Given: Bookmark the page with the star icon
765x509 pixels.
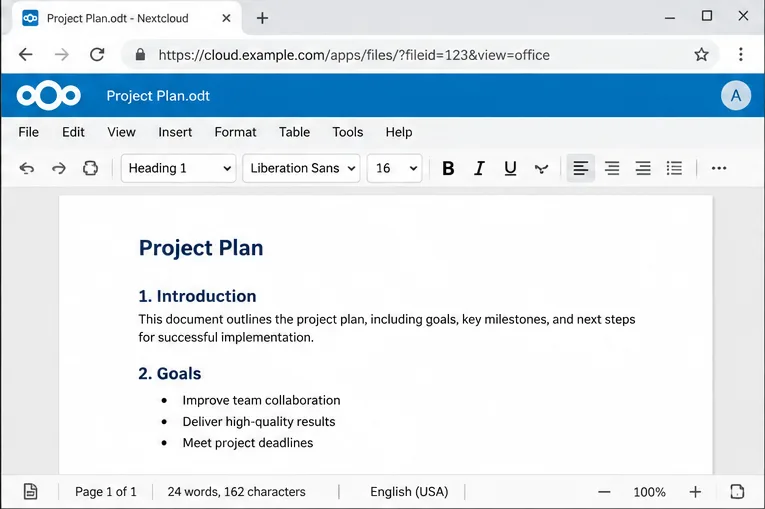Looking at the screenshot, I should click(701, 55).
